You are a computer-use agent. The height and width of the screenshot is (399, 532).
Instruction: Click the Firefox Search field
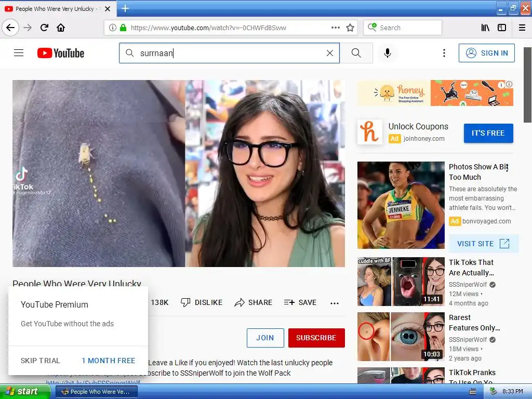pos(403,28)
